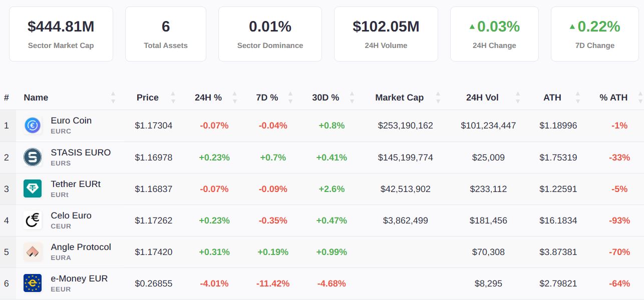Screen dimensions: 644x300
Task: Click the Tether EURt logo icon
Action: (x=33, y=188)
